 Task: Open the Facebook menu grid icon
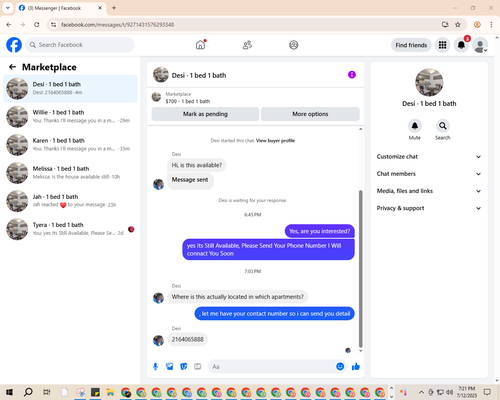(442, 45)
